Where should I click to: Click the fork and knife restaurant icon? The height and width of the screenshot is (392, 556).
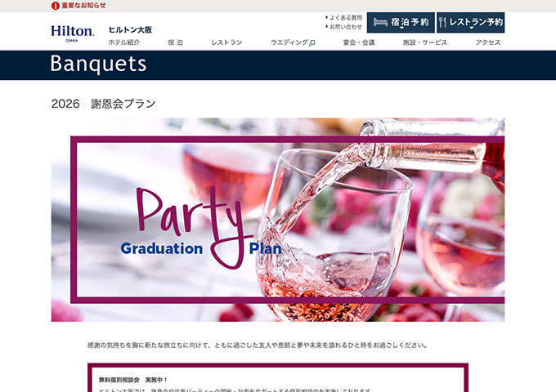click(442, 22)
